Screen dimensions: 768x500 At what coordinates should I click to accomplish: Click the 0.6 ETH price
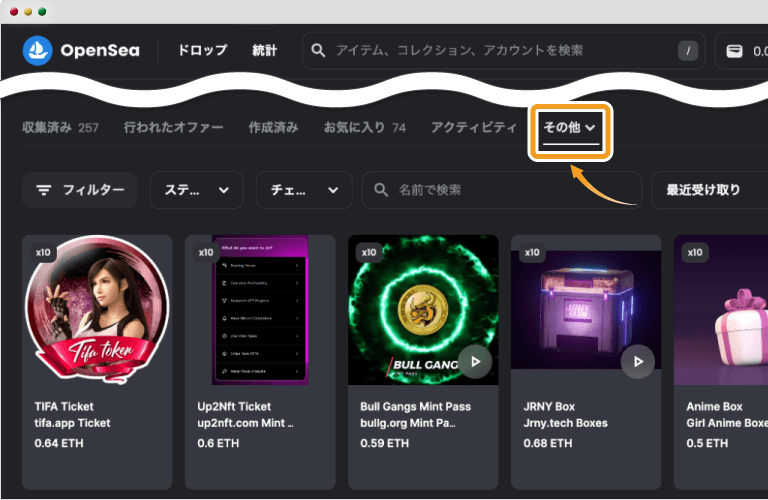point(218,443)
